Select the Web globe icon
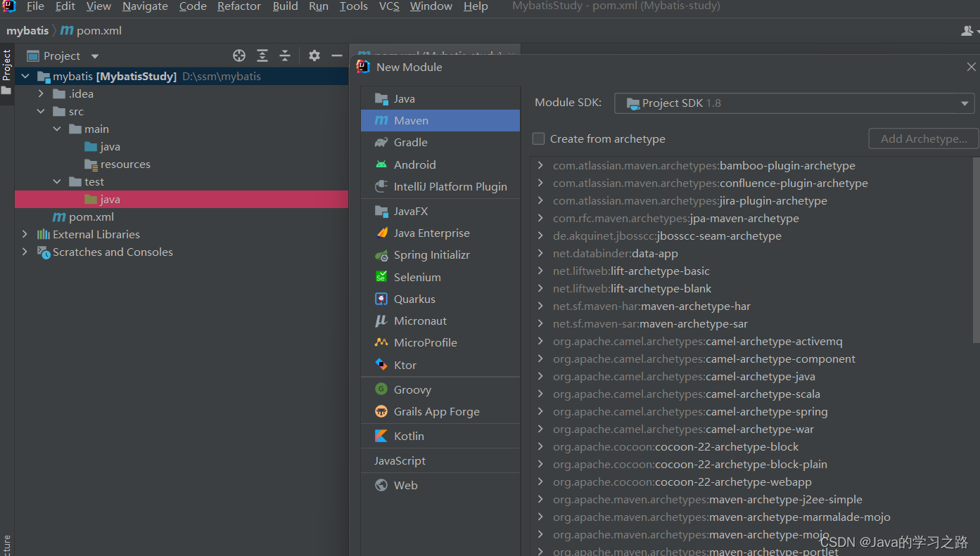Viewport: 980px width, 556px height. 381,485
